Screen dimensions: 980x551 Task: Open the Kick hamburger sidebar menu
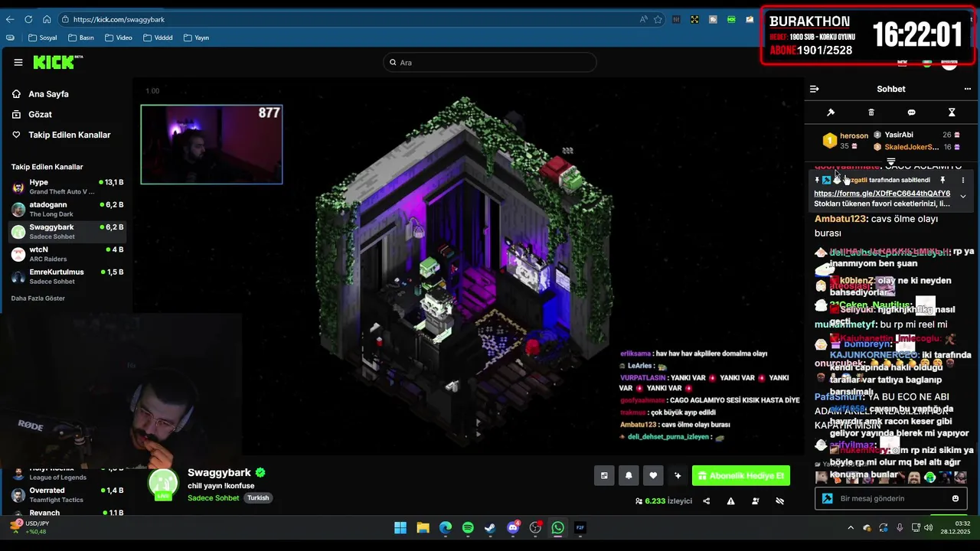pos(18,63)
